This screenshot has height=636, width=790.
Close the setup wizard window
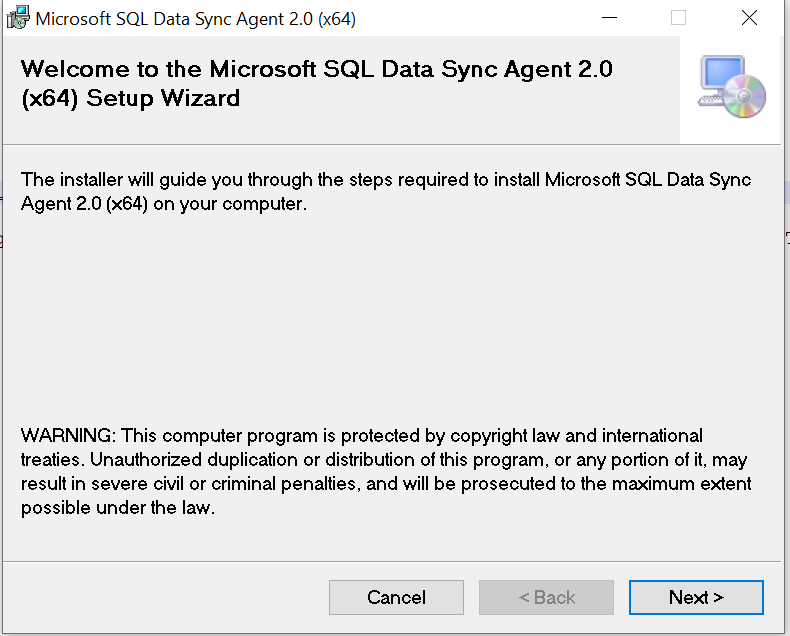click(749, 18)
